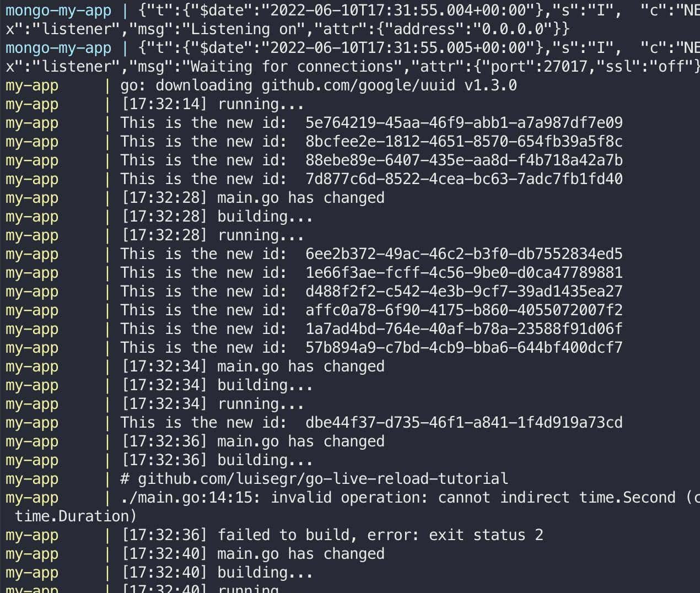Select the UUID starting with affc0a78

point(464,310)
